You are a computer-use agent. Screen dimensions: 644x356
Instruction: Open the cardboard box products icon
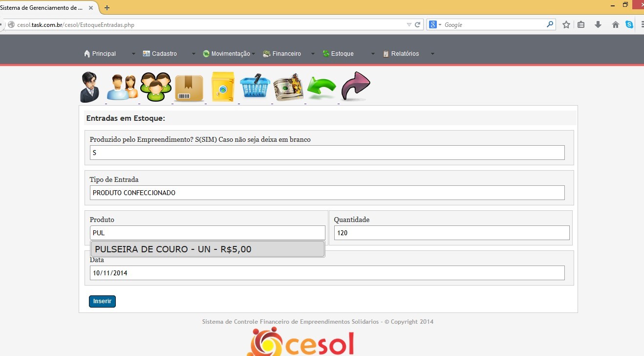click(189, 88)
